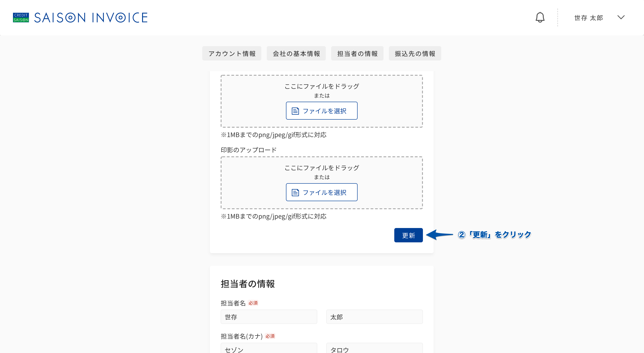This screenshot has height=353, width=644.
Task: Click file icon in first ファイルを選択 button
Action: pos(295,111)
